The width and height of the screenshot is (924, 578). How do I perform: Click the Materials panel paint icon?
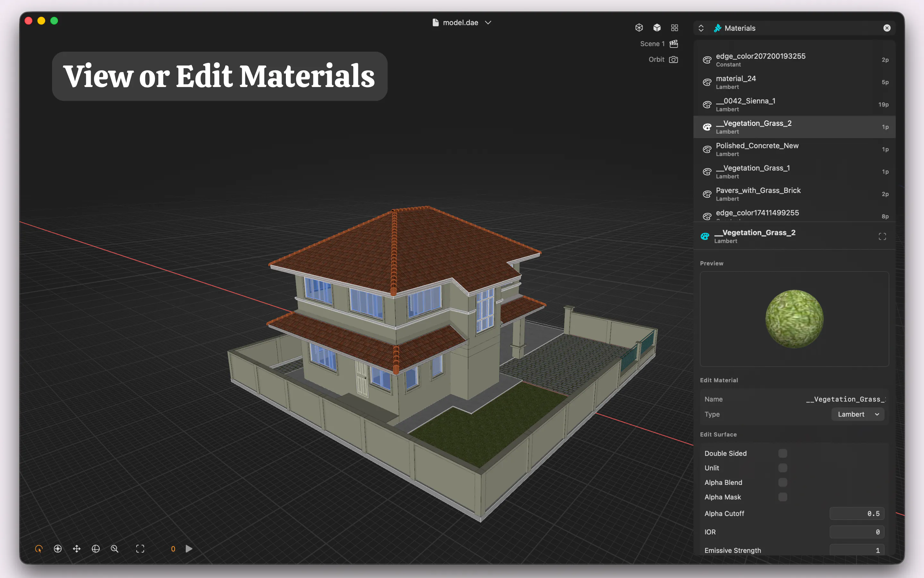[x=717, y=28]
